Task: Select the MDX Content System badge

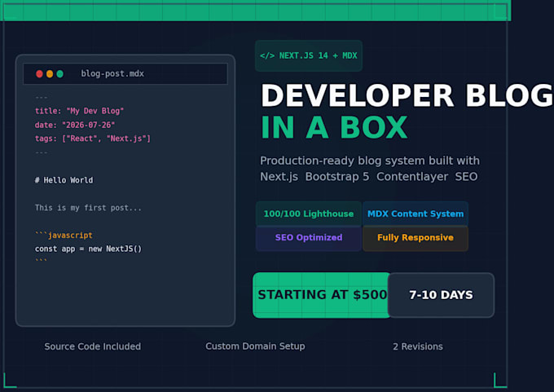Action: click(x=415, y=214)
